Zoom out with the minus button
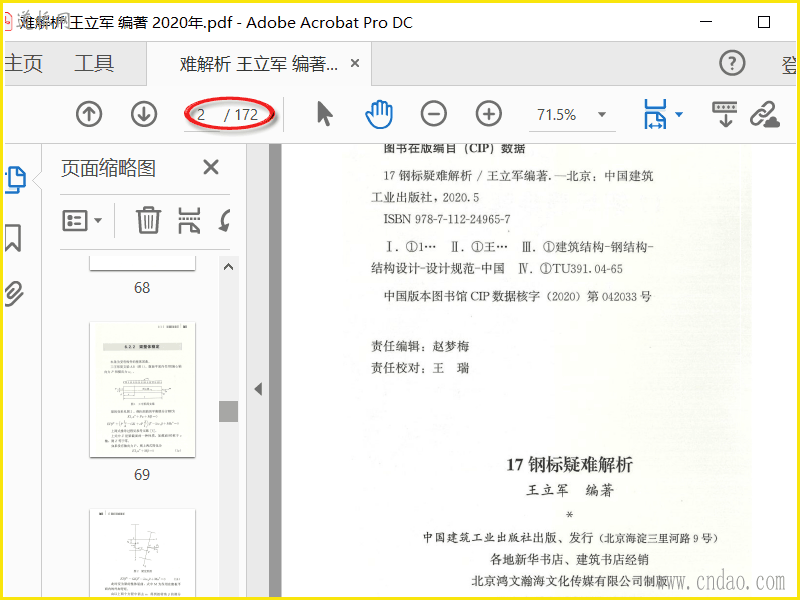Image resolution: width=800 pixels, height=600 pixels. [x=434, y=114]
